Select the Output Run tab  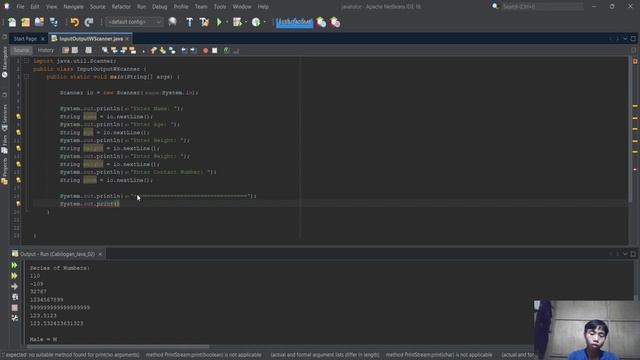tap(57, 254)
